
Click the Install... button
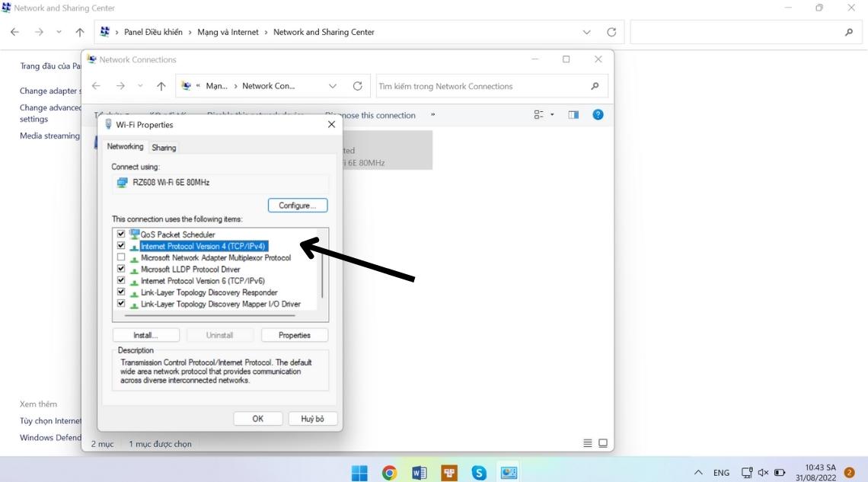click(145, 335)
